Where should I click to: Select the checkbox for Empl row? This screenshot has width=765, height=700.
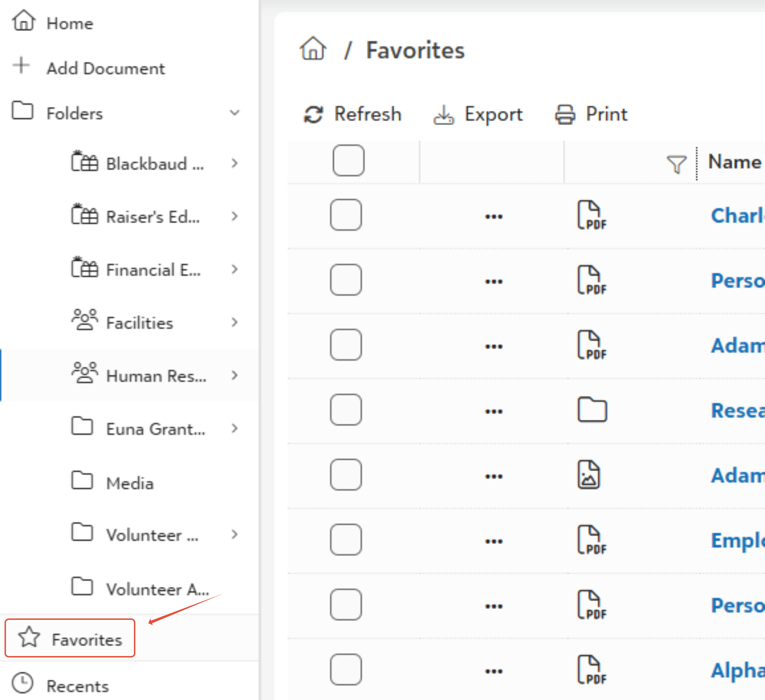tap(346, 540)
